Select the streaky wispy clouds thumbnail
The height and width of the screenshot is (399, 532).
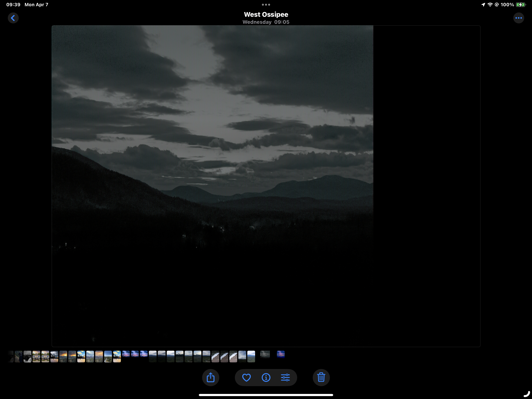(242, 357)
